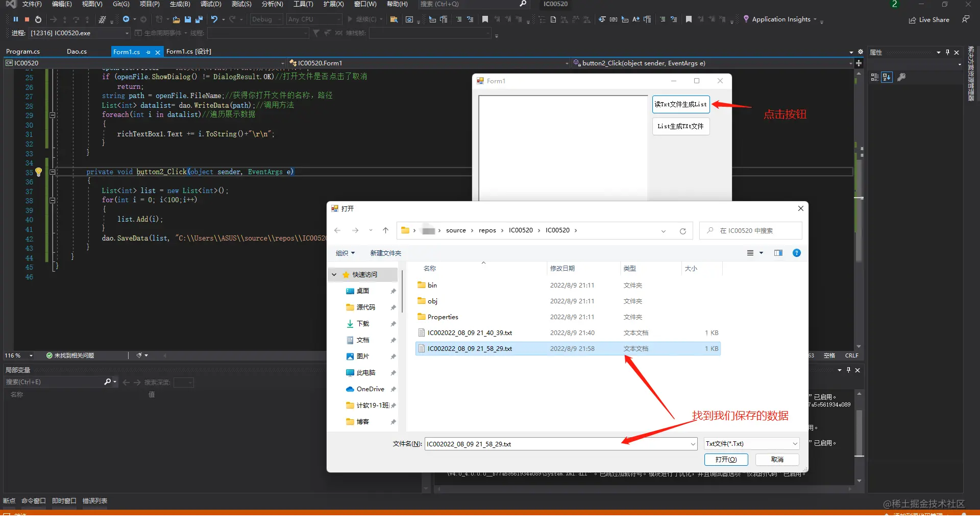Open Property Pages wrench icon
The image size is (980, 524).
902,77
